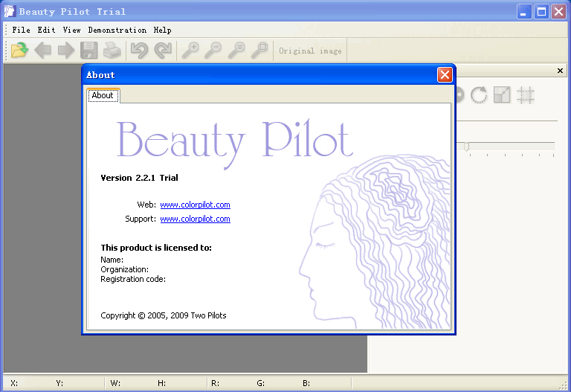Click the W: status bar field

coord(115,383)
